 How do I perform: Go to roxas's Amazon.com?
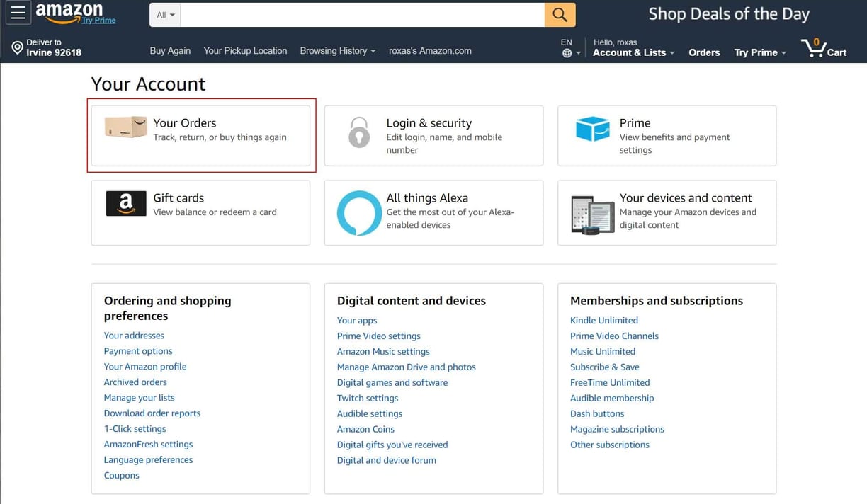(x=430, y=51)
